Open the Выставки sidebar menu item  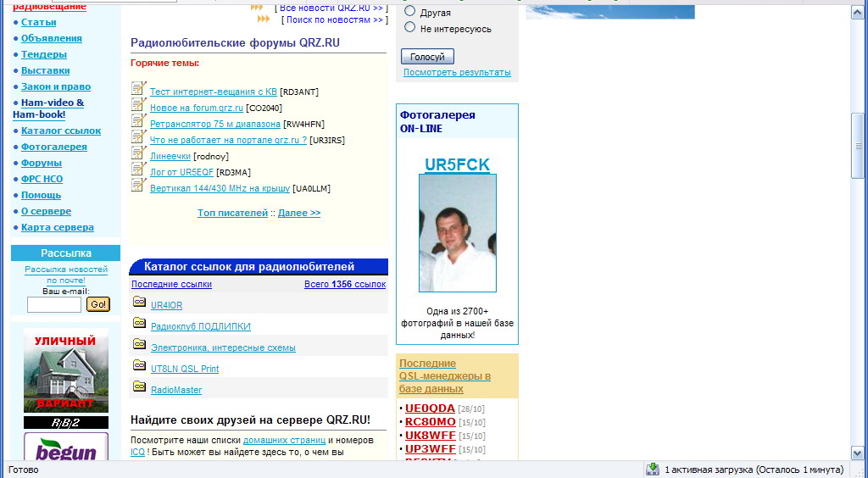point(46,70)
